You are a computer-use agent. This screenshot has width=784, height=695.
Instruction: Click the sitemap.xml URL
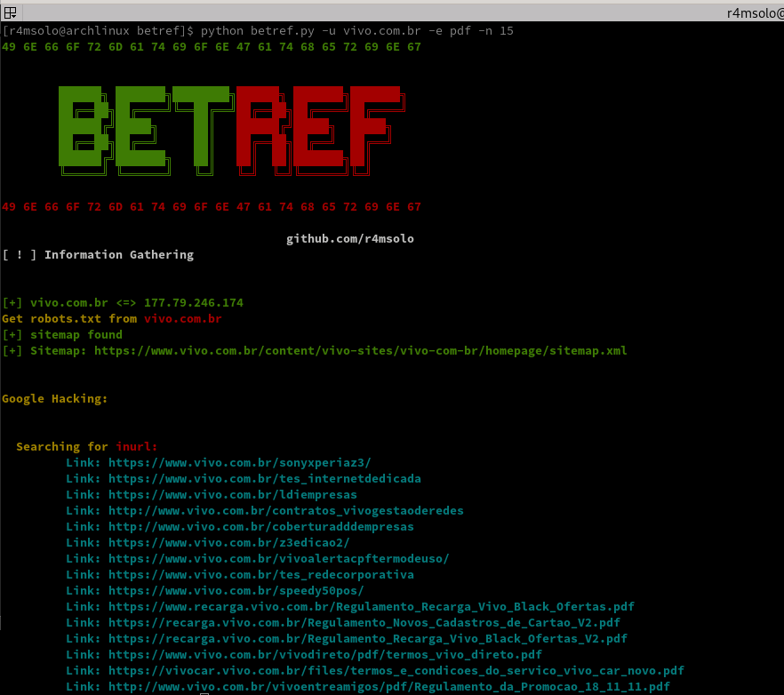click(360, 351)
